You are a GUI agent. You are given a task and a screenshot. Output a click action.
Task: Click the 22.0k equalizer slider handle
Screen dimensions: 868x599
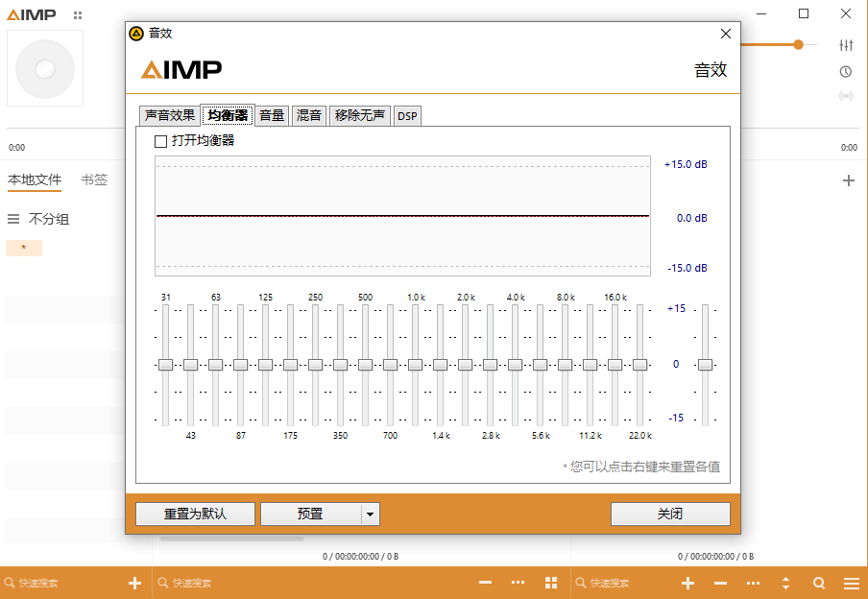(639, 364)
